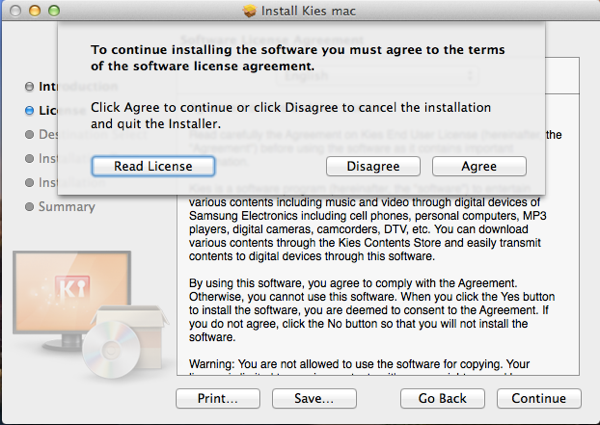Click the green zoom window button
600x425 pixels.
pyautogui.click(x=54, y=10)
